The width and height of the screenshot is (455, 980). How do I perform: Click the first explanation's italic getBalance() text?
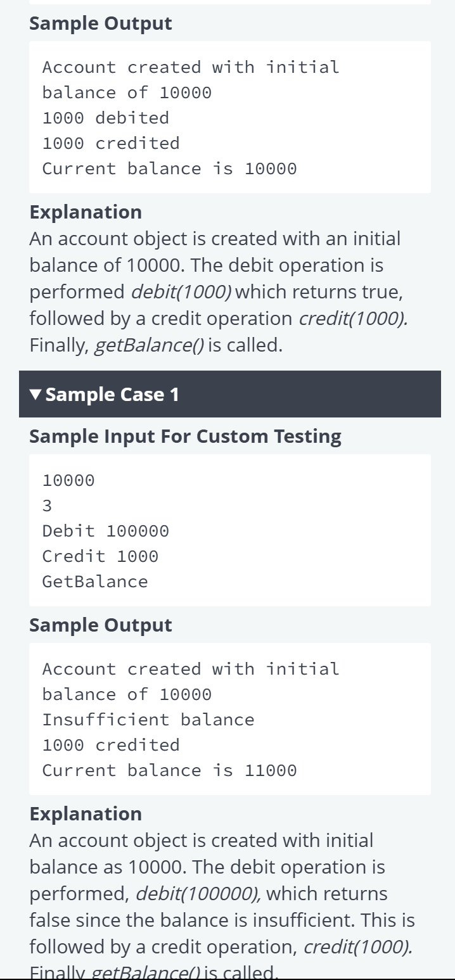[x=148, y=345]
